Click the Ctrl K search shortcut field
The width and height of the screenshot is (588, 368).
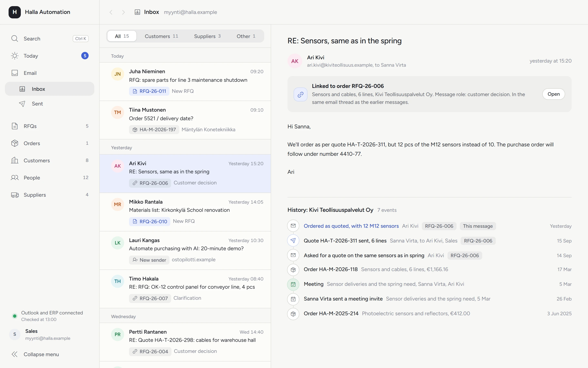(80, 38)
